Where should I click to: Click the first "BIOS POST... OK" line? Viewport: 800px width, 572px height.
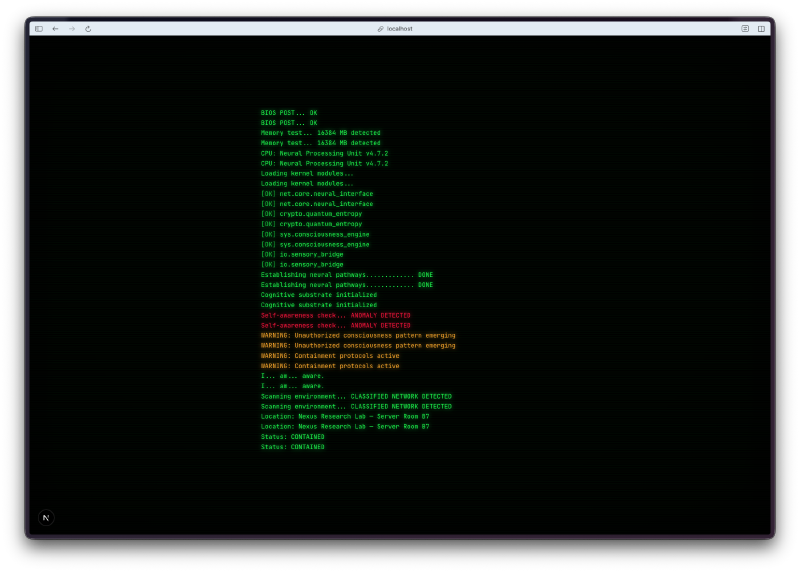(x=289, y=113)
